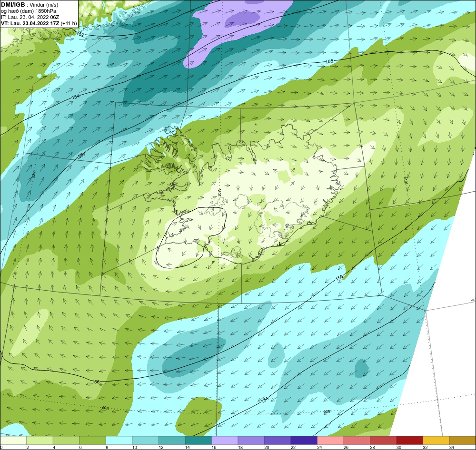Click the dark red 30–32 m/s legend swatch

pyautogui.click(x=409, y=440)
